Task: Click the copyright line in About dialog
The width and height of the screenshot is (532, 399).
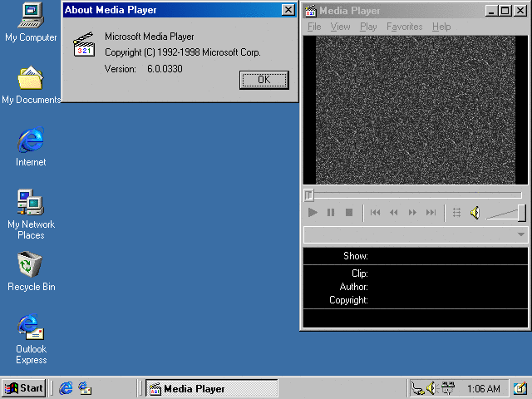Action: tap(183, 52)
